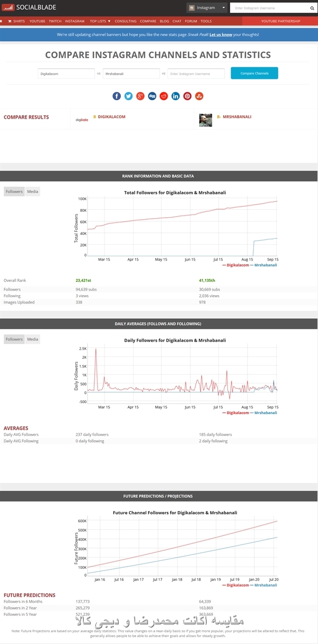Image resolution: width=318 pixels, height=644 pixels.
Task: Click the SocialBlade logo
Action: click(29, 7)
